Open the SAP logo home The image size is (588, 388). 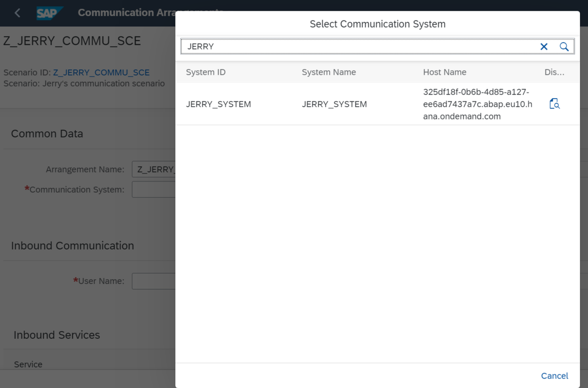(49, 13)
